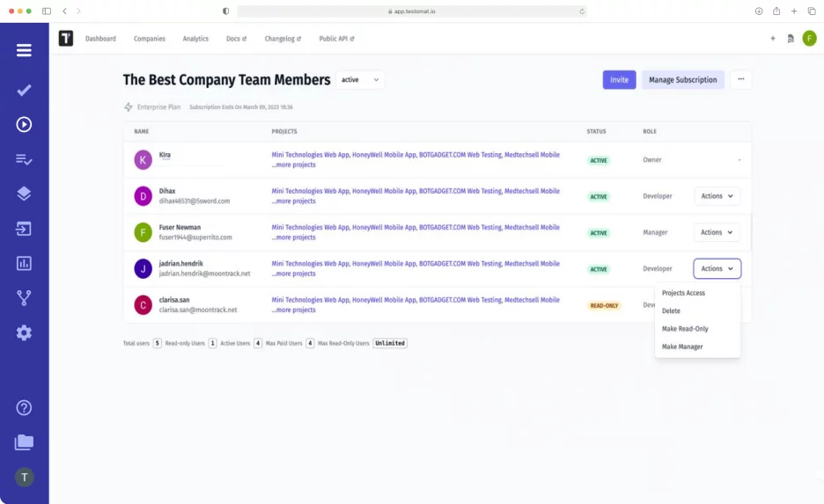Click the checkmark Tests sidebar icon
The width and height of the screenshot is (824, 504).
(x=24, y=91)
